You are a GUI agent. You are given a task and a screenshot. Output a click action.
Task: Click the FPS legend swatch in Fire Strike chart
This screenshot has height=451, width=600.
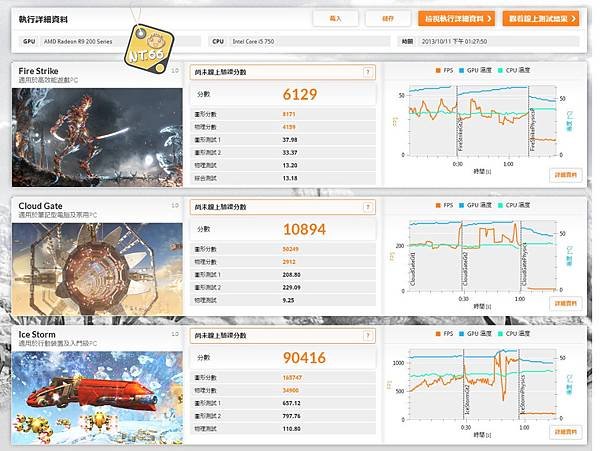tap(438, 70)
